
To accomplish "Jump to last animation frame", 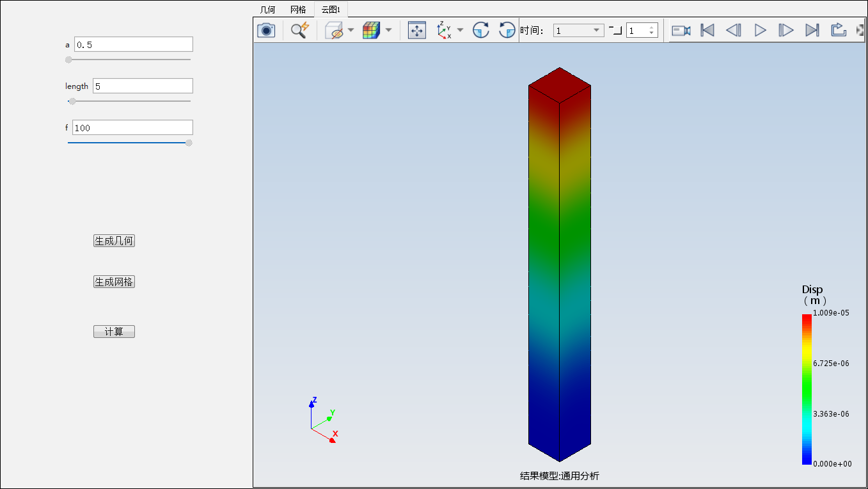I will click(812, 30).
